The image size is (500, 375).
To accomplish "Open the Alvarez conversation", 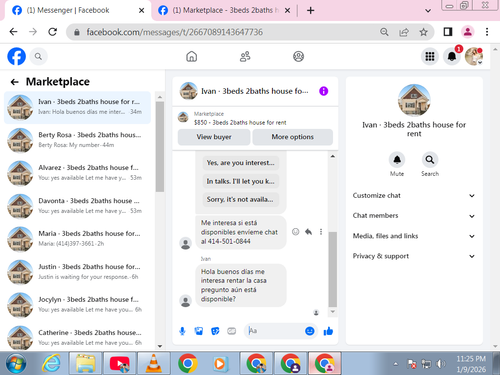I will click(77, 173).
